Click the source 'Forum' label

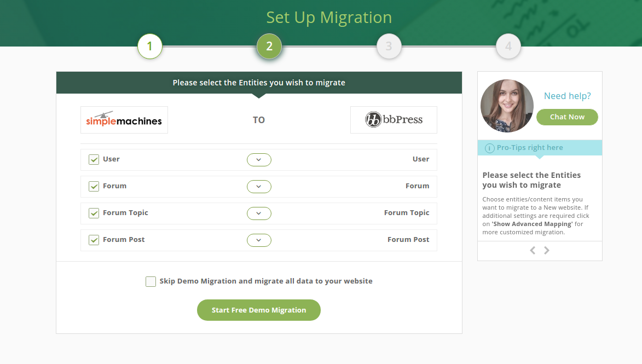tap(114, 186)
